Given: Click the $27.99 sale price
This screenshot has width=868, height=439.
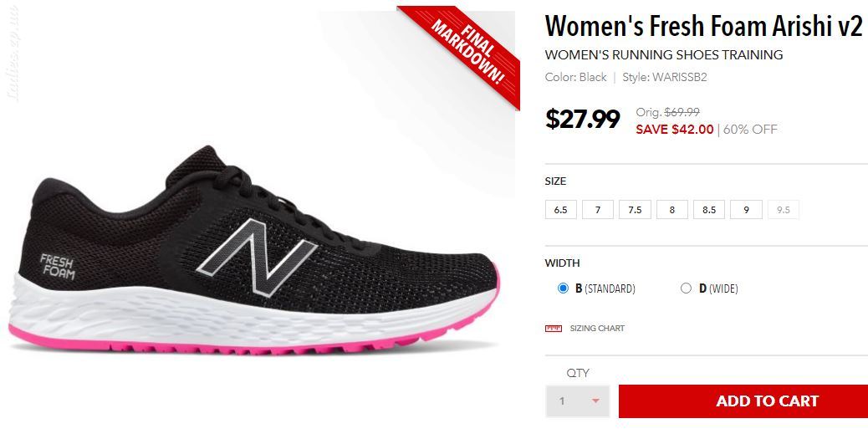Looking at the screenshot, I should click(582, 119).
